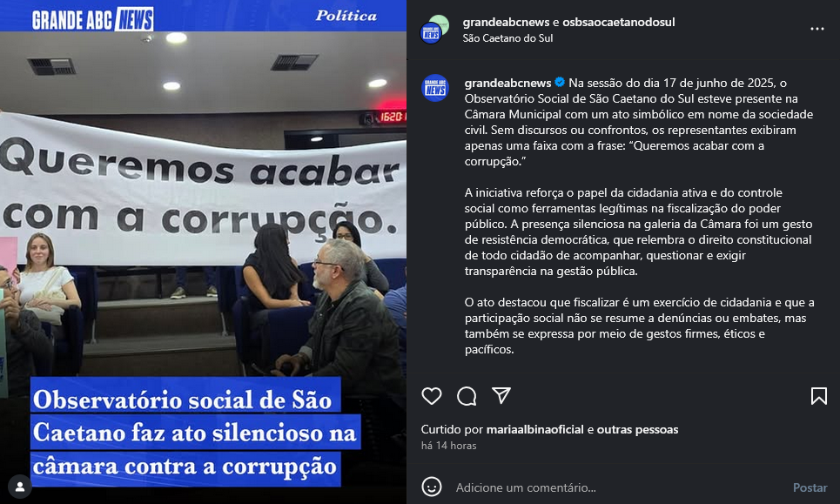Open grandeabcnews username in the caption

(x=507, y=83)
